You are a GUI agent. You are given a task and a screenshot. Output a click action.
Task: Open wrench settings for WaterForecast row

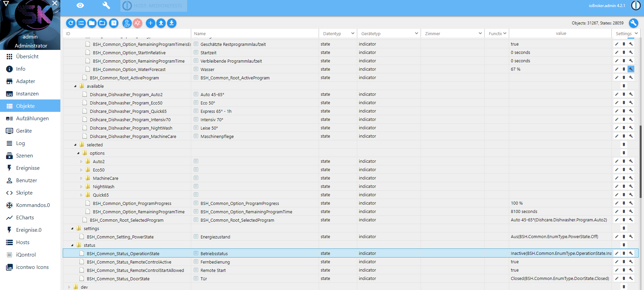coord(631,69)
